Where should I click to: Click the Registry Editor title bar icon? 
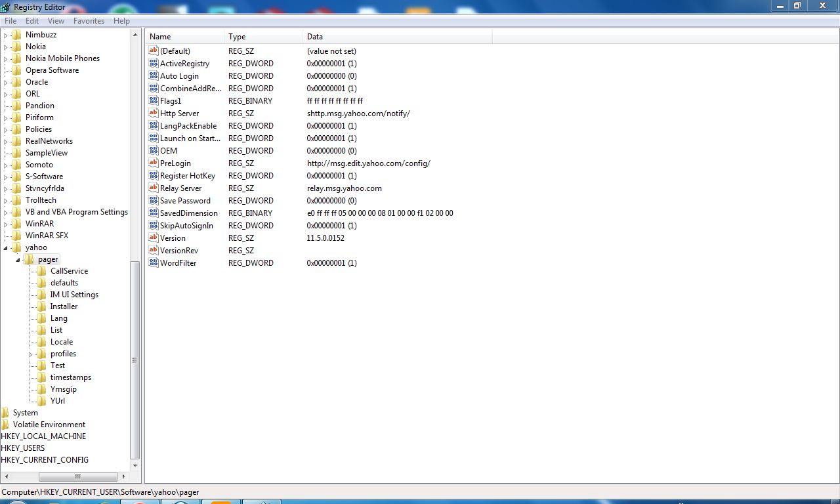(5, 7)
